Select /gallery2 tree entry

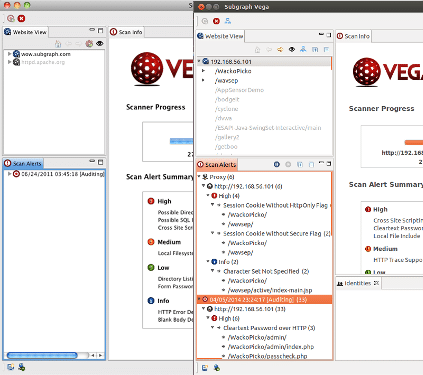227,137
